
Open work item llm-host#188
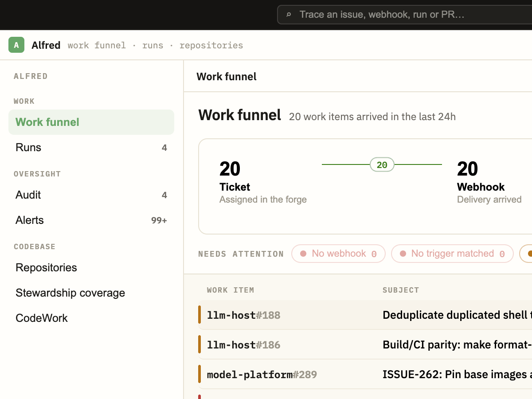244,315
